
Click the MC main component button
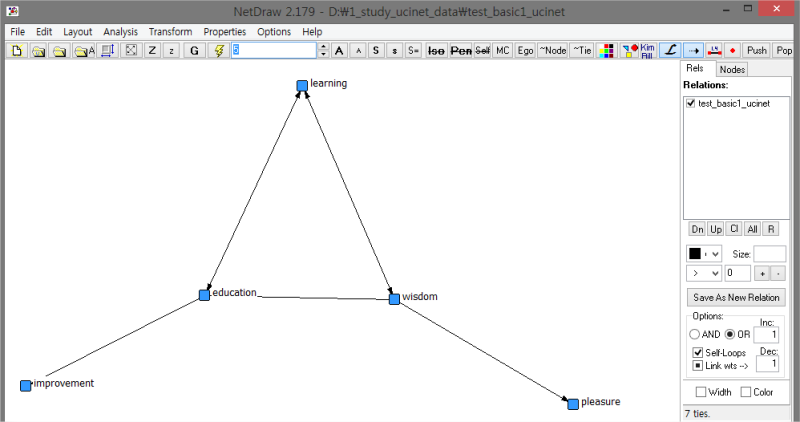503,51
